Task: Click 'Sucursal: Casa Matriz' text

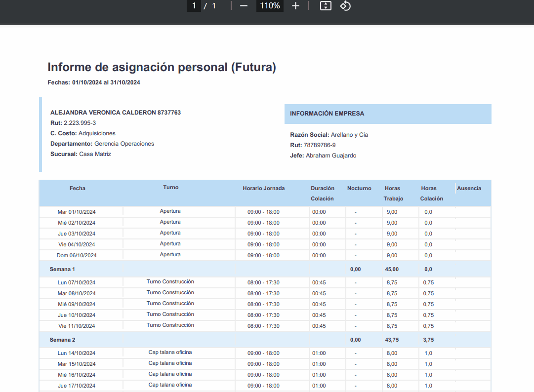Action: tap(81, 154)
